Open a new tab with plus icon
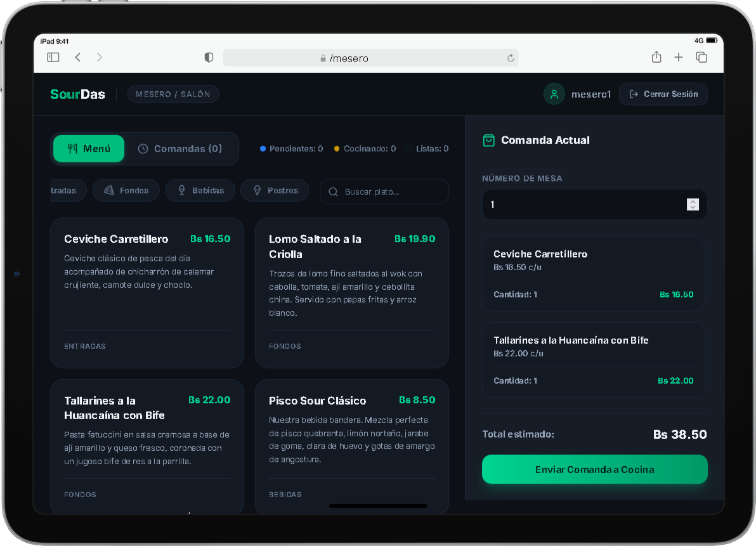756x546 pixels. click(679, 57)
